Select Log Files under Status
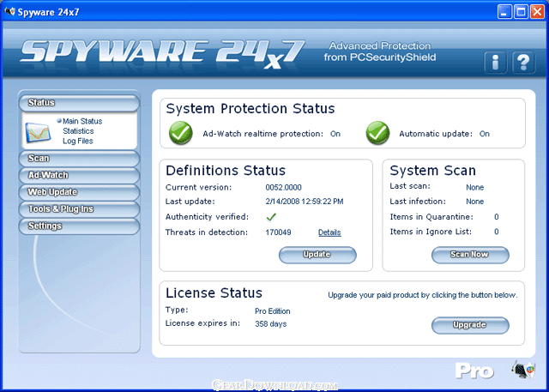The height and width of the screenshot is (392, 549). (x=78, y=141)
